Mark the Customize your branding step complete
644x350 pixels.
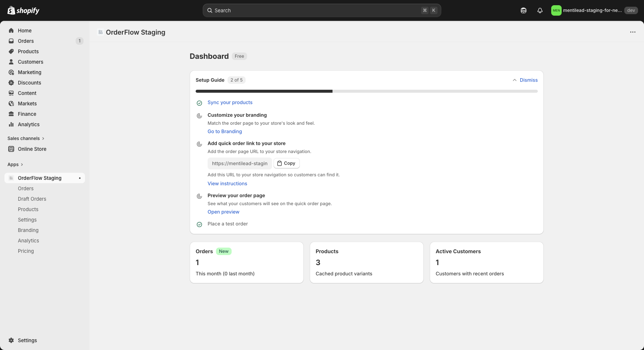(199, 116)
